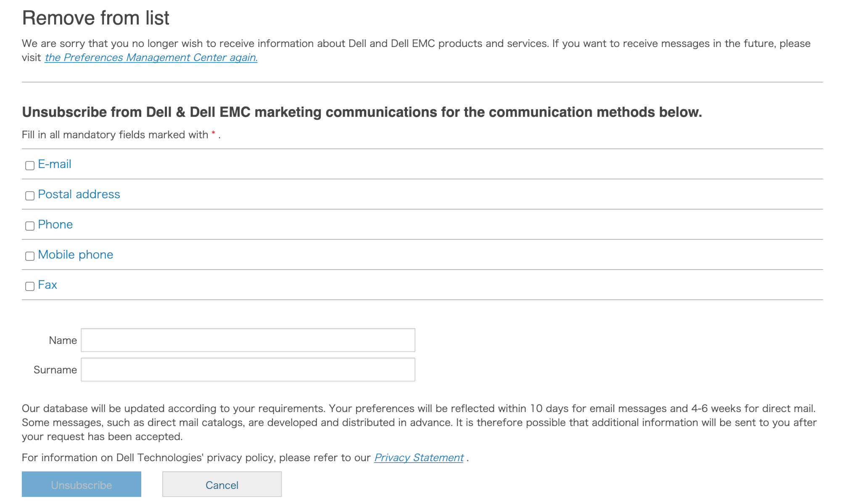The image size is (861, 504).
Task: Tick the Postal address checkbox
Action: [30, 196]
